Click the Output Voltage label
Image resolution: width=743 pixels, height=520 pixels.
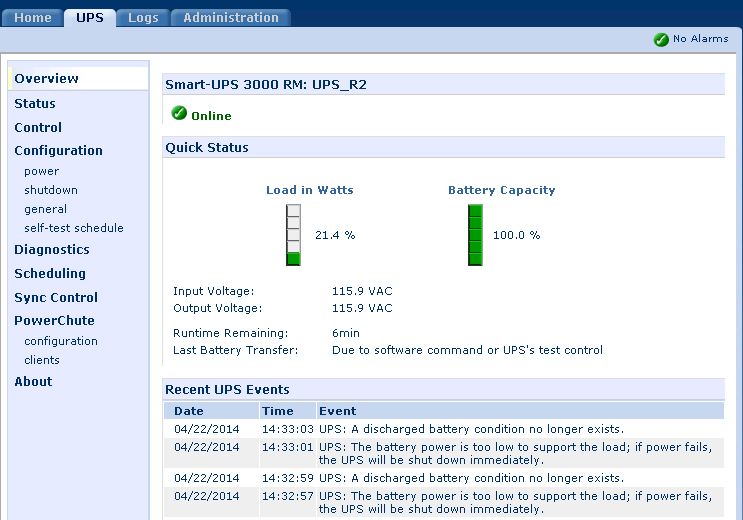click(x=217, y=308)
